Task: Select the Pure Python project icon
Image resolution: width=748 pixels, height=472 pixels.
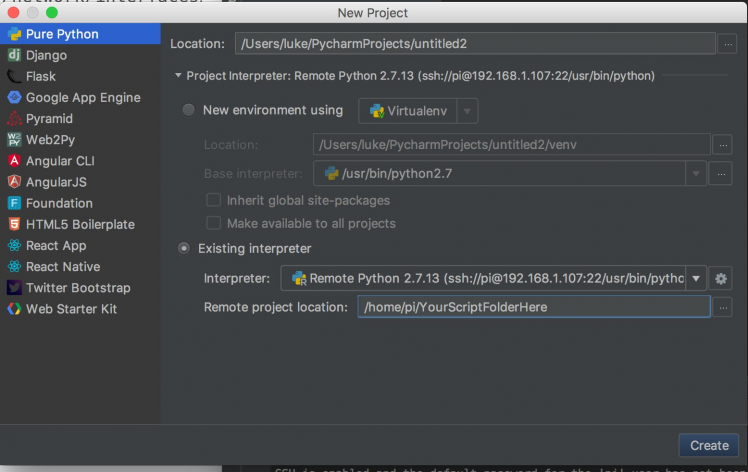Action: tap(14, 34)
